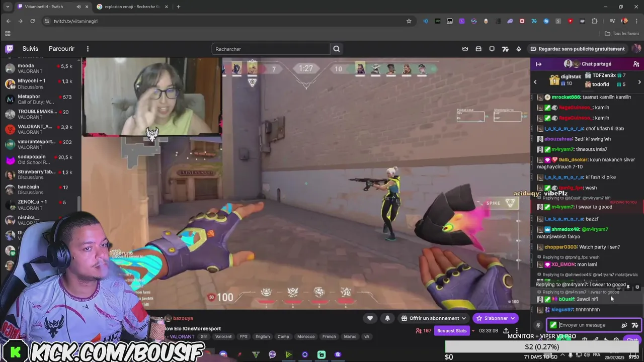This screenshot has height=362, width=644.
Task: Click the Comp stream tag
Action: (x=283, y=336)
